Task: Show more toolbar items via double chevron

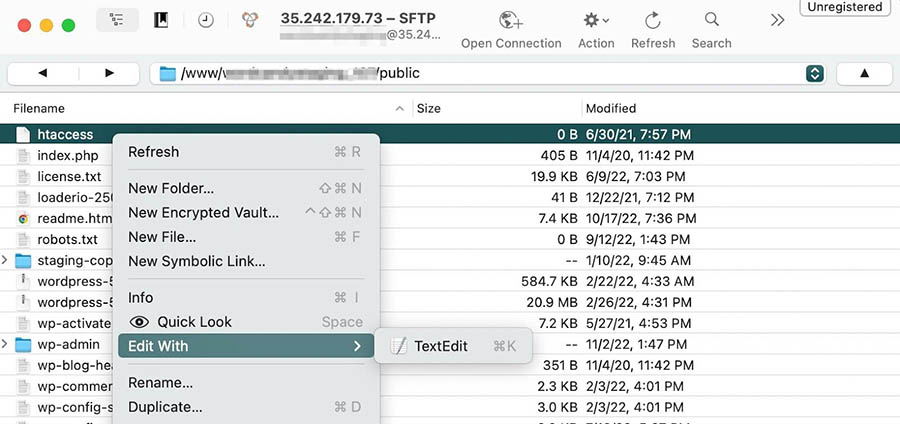Action: [x=777, y=20]
